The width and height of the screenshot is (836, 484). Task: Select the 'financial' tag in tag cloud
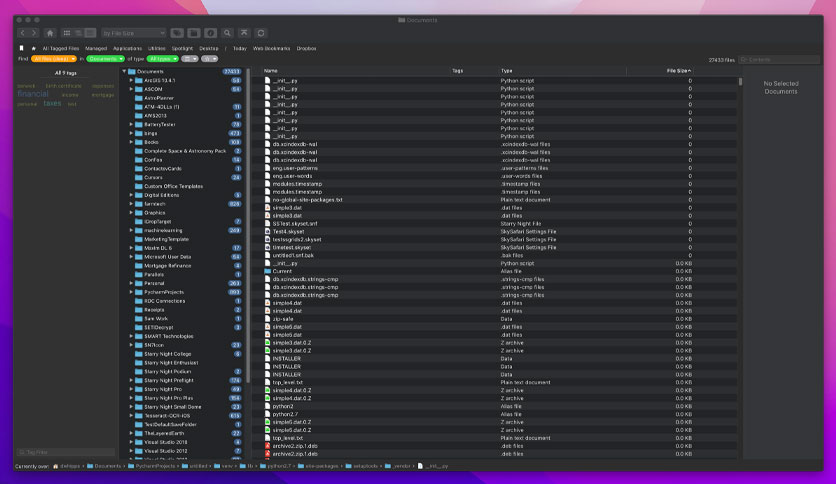(33, 94)
